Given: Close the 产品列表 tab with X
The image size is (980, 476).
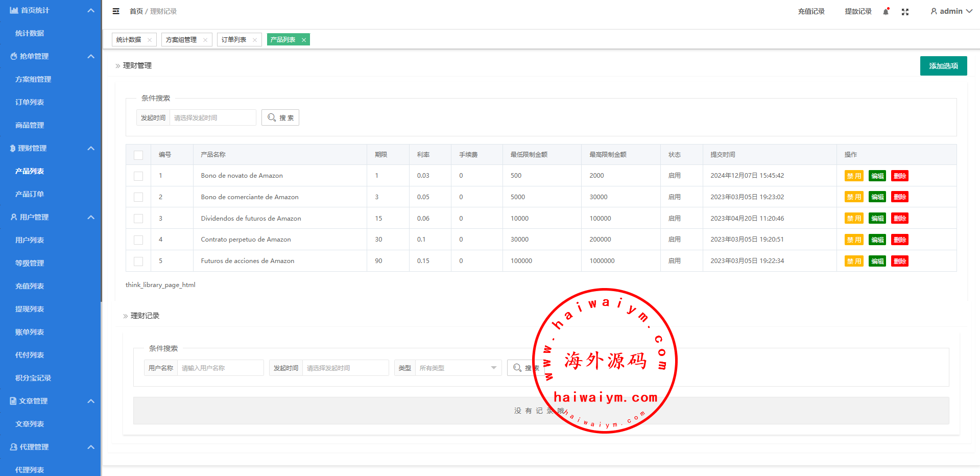Looking at the screenshot, I should tap(304, 40).
